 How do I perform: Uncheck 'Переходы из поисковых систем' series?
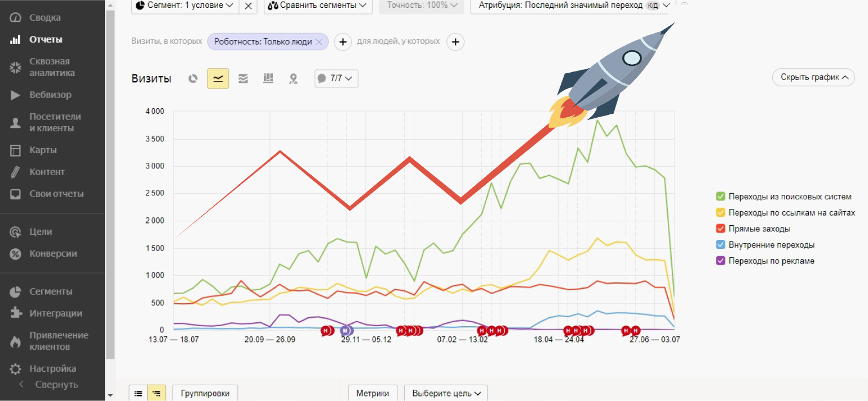(x=720, y=197)
